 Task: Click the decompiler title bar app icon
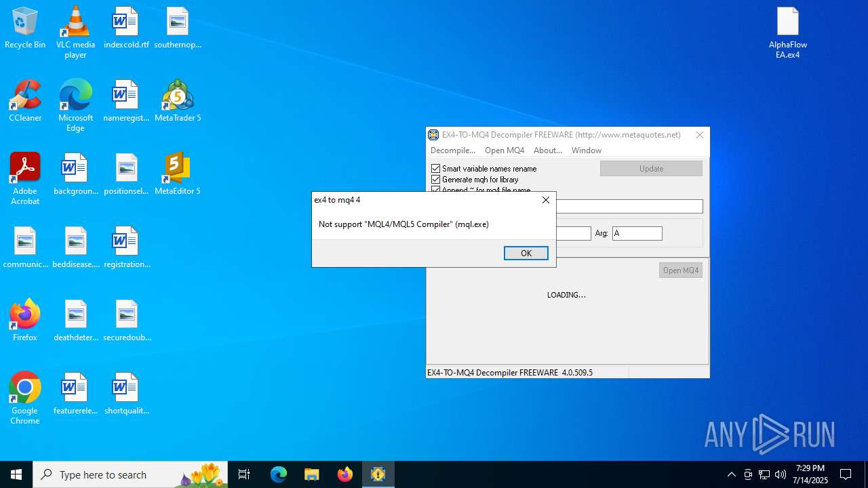pyautogui.click(x=433, y=135)
